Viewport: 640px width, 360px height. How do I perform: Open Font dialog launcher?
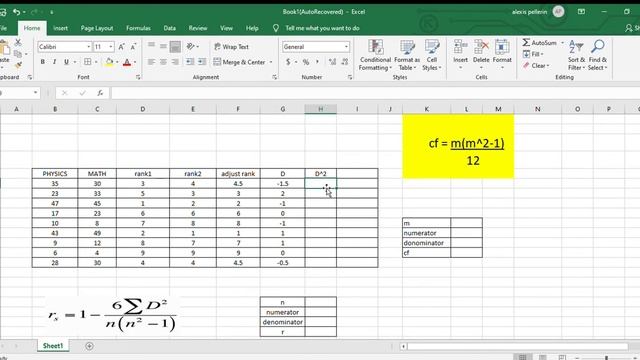point(138,77)
